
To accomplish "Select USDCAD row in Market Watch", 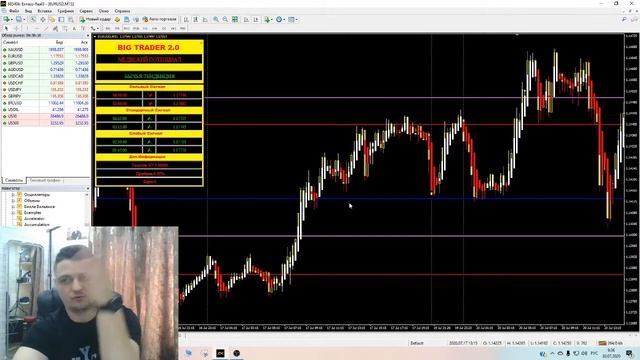I will point(45,76).
